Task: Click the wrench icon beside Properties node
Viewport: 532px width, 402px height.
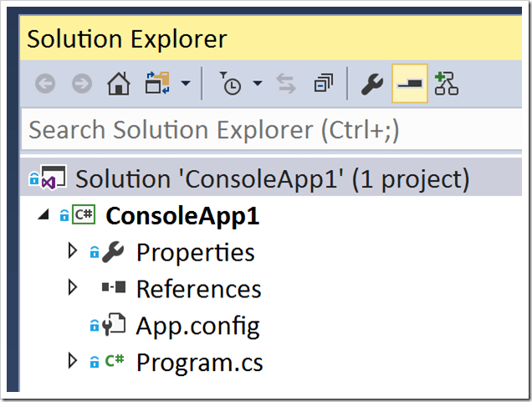Action: pos(113,252)
